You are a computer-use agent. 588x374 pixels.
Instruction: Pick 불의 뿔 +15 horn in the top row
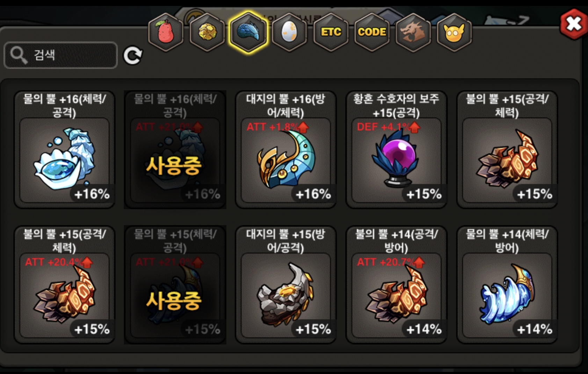tap(507, 150)
